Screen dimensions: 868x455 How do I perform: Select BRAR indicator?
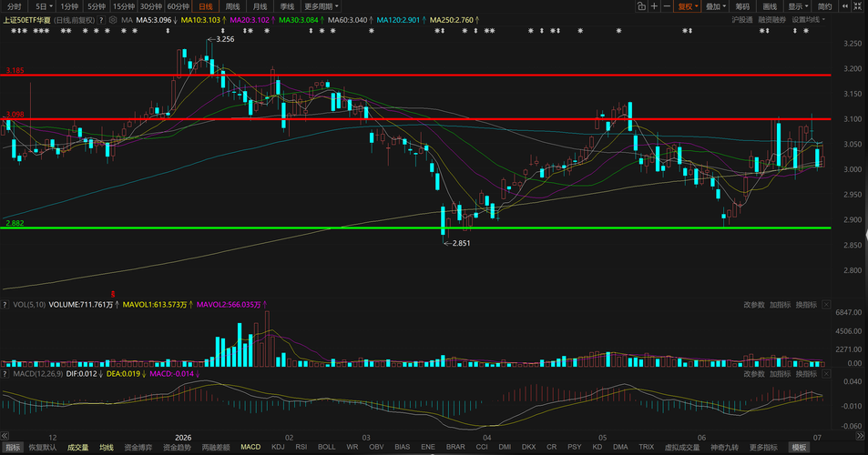click(455, 447)
